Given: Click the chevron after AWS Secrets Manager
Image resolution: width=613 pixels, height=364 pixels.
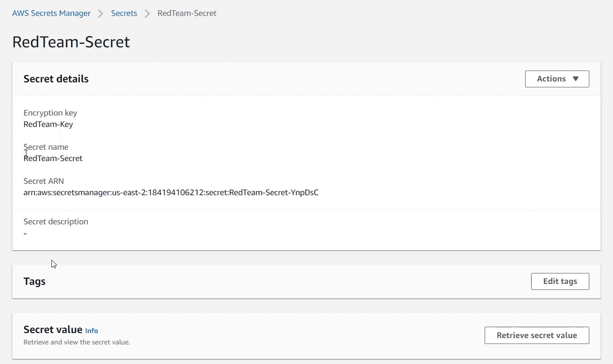Looking at the screenshot, I should 101,14.
